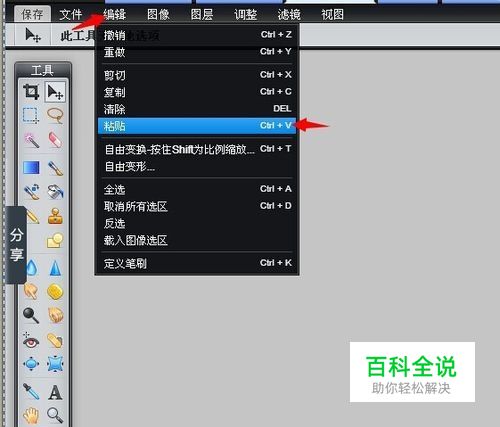Open the 视图 menu

click(332, 14)
